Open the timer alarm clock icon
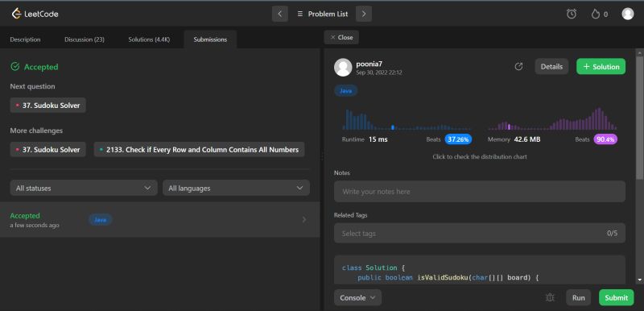Screen dimensions: 644x311 click(x=572, y=14)
